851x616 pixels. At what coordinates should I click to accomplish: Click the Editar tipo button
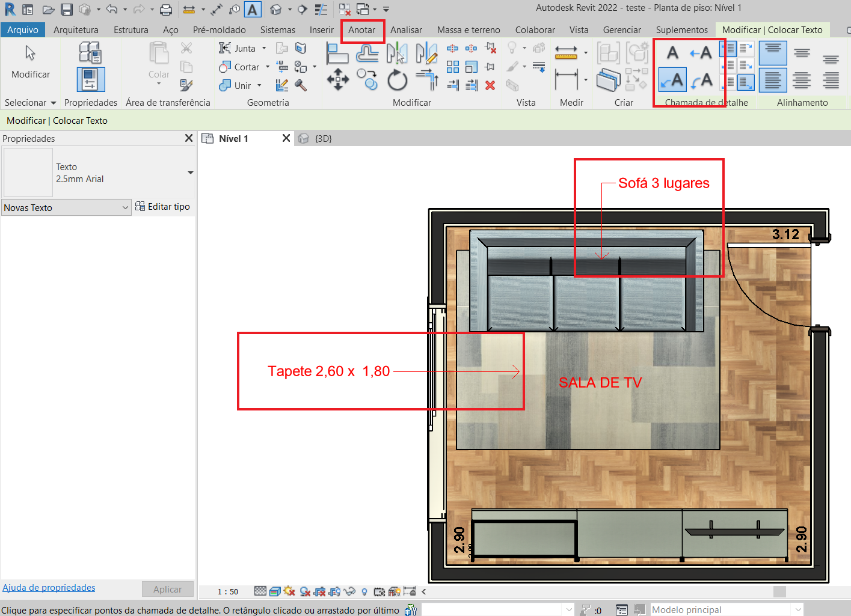162,207
